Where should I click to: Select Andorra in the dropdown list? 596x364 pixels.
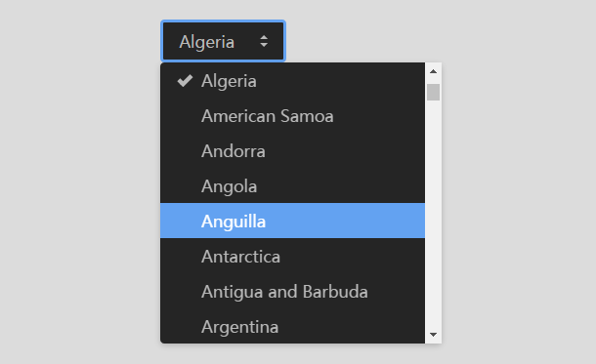coord(293,151)
